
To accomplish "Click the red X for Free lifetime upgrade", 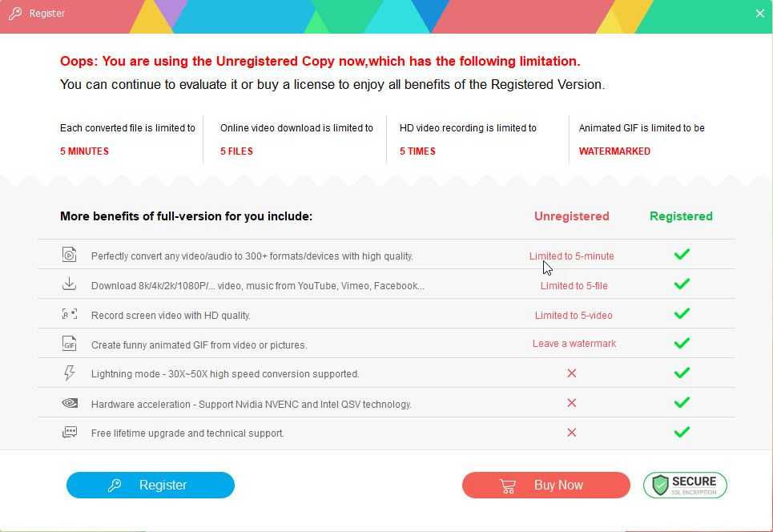I will pos(571,433).
